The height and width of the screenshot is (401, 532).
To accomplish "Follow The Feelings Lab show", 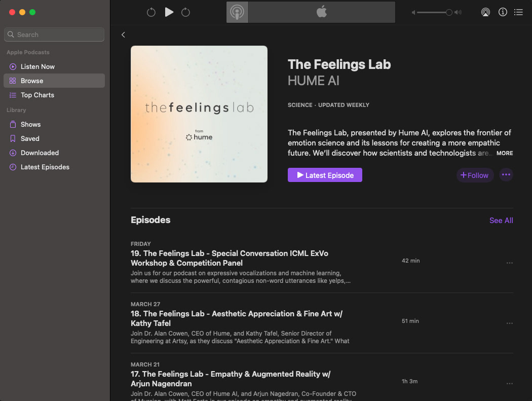I will click(475, 175).
